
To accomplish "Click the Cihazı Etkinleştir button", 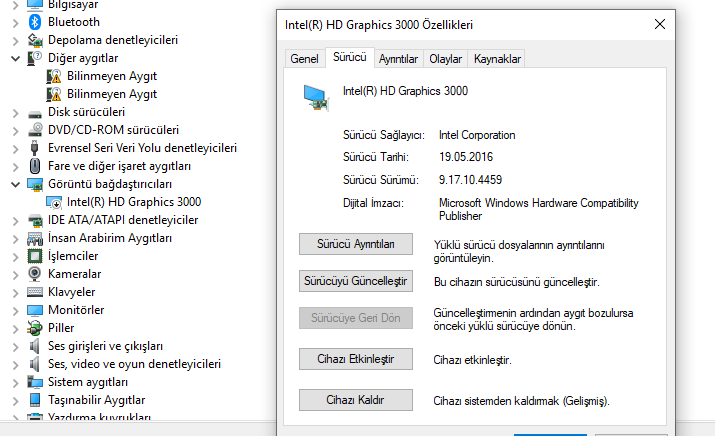I will (x=355, y=359).
